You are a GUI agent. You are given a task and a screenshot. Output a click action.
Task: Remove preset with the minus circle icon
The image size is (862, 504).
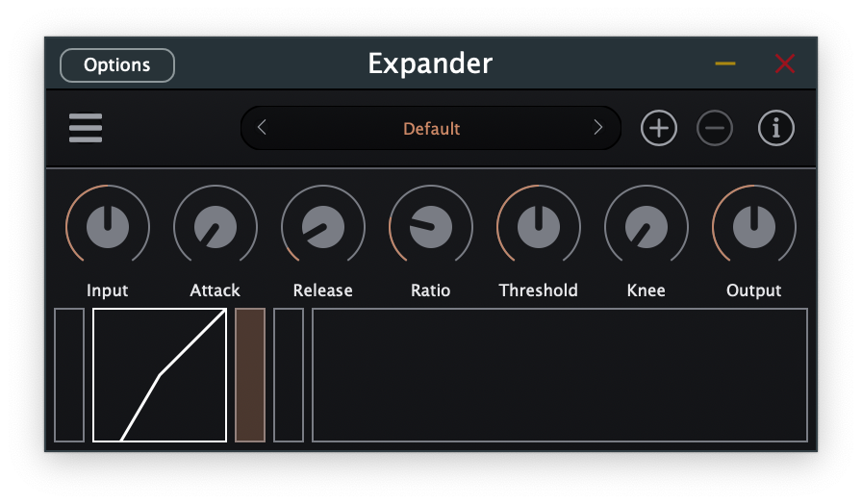coord(715,128)
